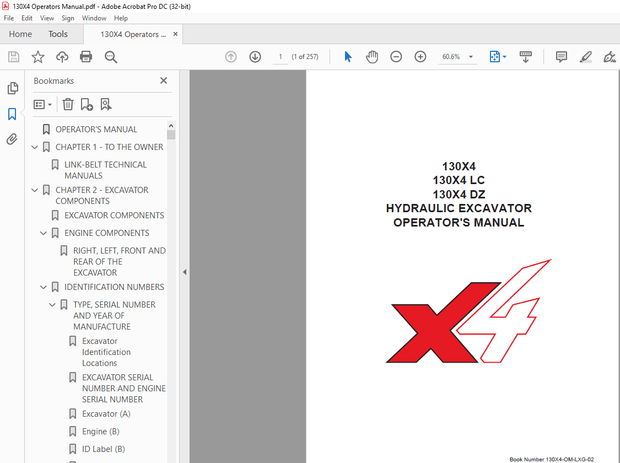Click the bookmarks scrollbar up arrow
This screenshot has height=463, width=620.
tap(171, 126)
